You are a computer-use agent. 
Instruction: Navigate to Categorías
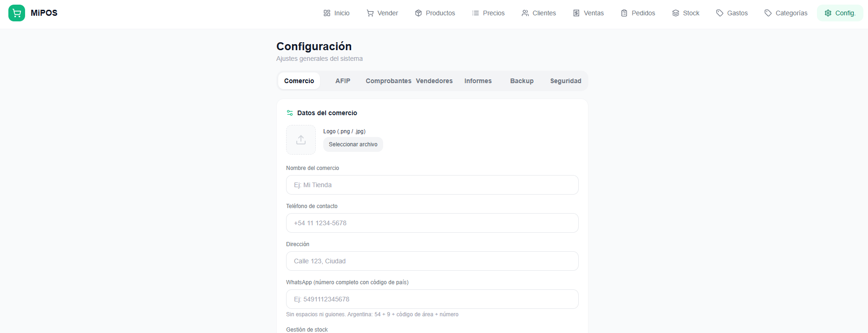[786, 13]
